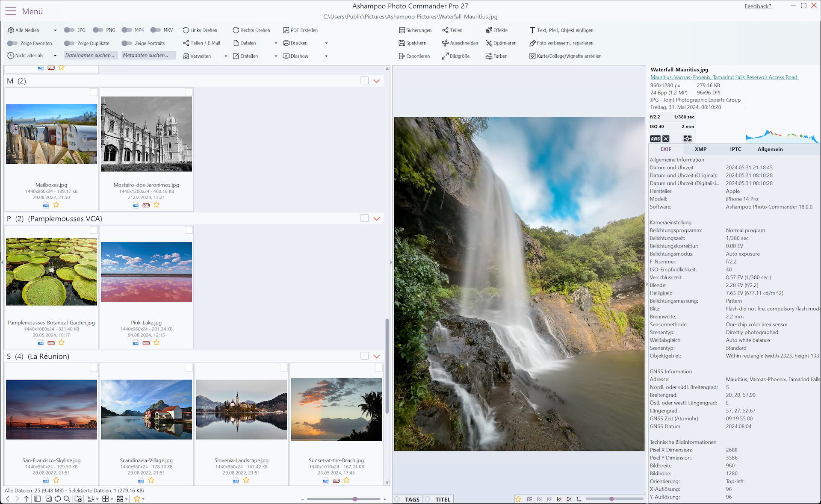Switch to the IPTC tab
The image size is (821, 504).
(x=735, y=149)
